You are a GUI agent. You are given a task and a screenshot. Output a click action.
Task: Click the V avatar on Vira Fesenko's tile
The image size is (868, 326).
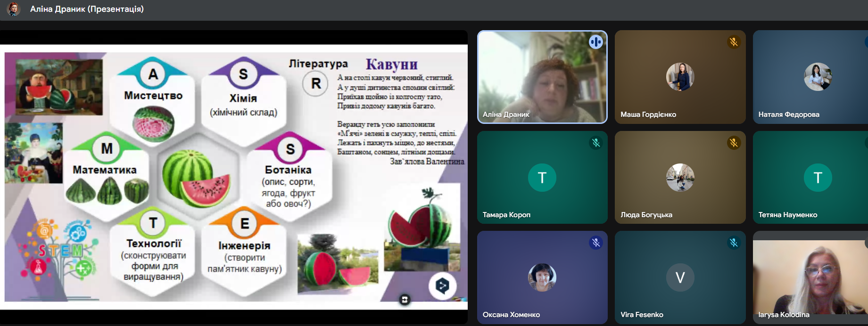[680, 277]
